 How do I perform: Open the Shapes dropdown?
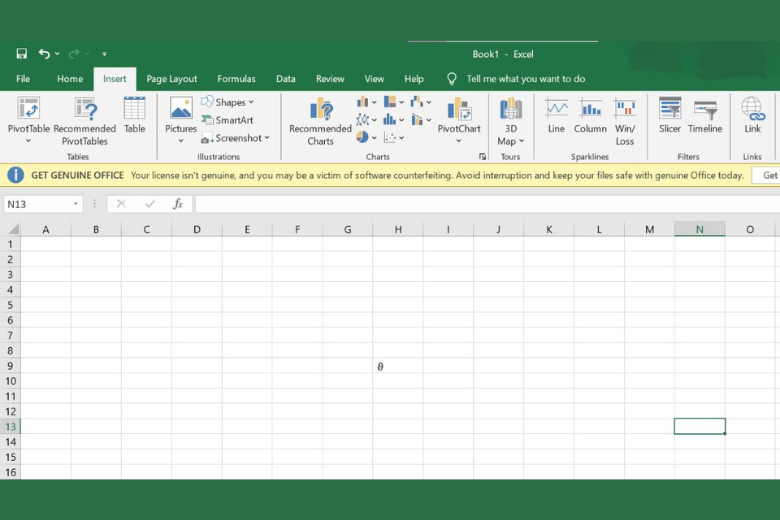click(x=228, y=102)
